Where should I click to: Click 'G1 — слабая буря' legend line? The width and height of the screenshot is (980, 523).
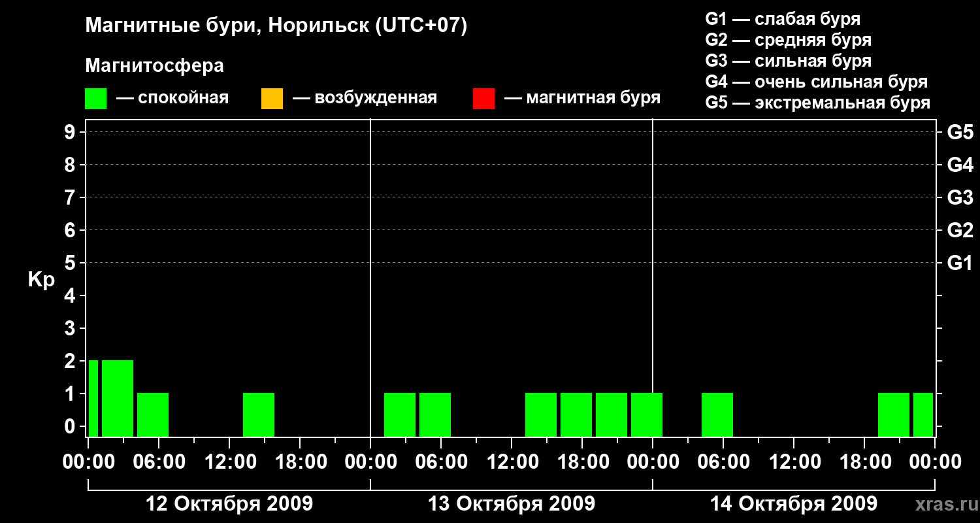(783, 19)
